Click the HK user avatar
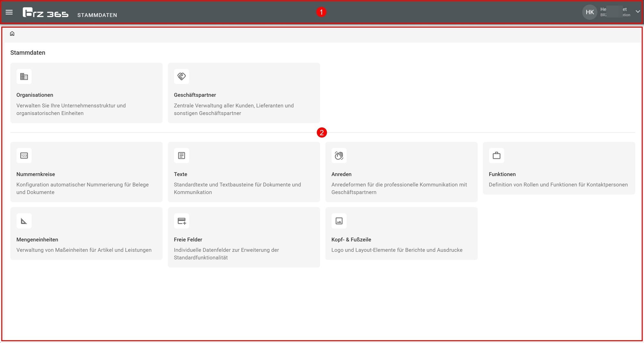This screenshot has width=644, height=343. tap(590, 12)
